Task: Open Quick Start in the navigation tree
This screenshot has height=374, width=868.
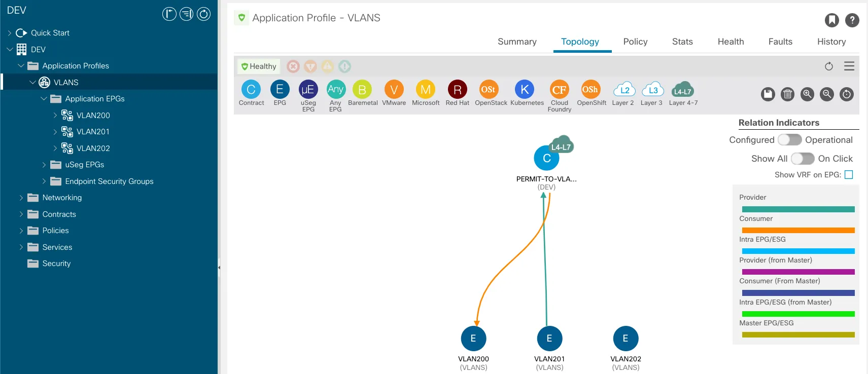Action: (x=50, y=33)
